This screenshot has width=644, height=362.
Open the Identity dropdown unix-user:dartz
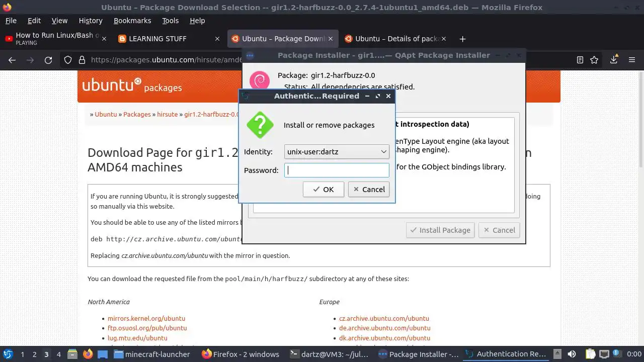337,151
